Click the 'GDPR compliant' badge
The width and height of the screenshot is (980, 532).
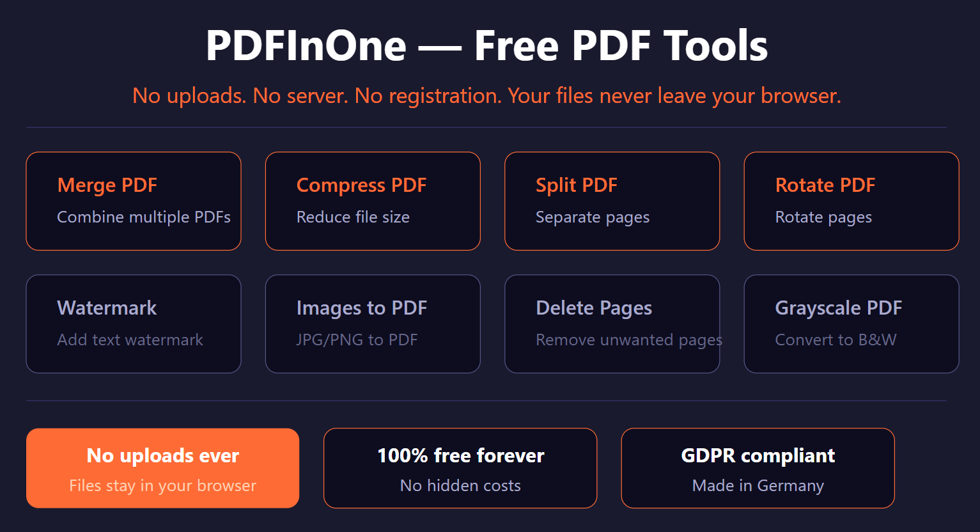tap(758, 467)
